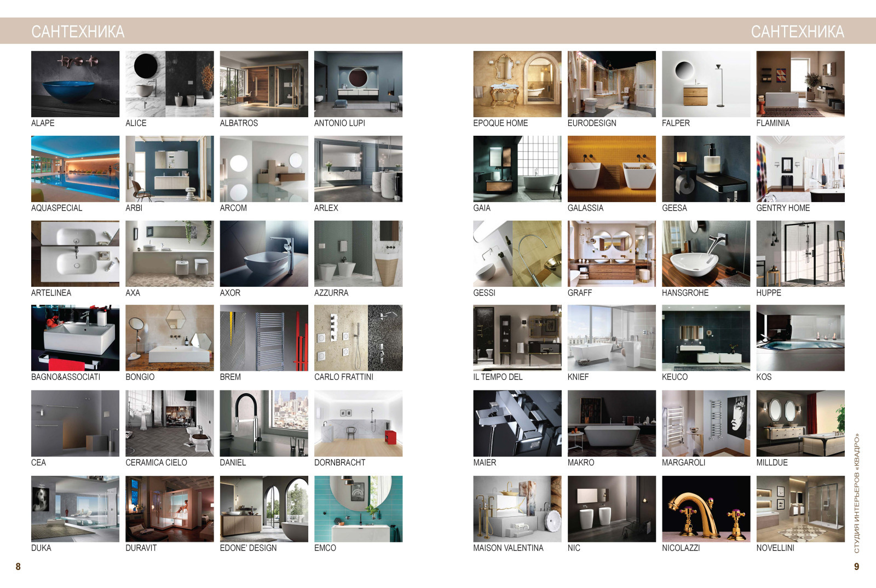The height and width of the screenshot is (588, 876).
Task: Select the KNIEF brand name
Action: pyautogui.click(x=578, y=377)
